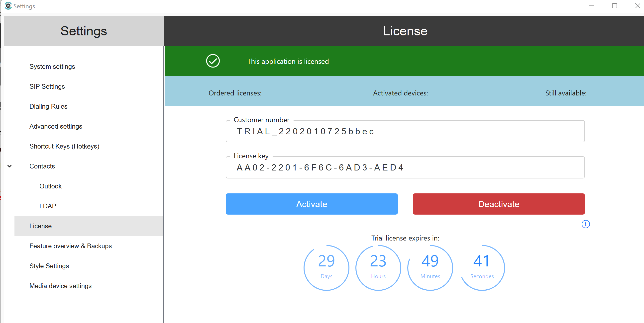Image resolution: width=644 pixels, height=323 pixels.
Task: Open Advanced settings
Action: 56,126
